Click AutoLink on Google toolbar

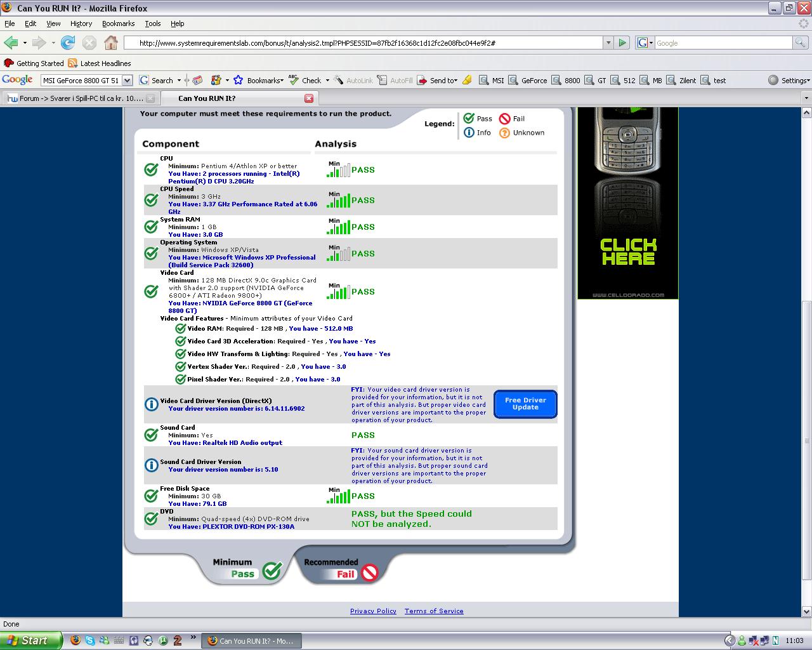pyautogui.click(x=353, y=81)
